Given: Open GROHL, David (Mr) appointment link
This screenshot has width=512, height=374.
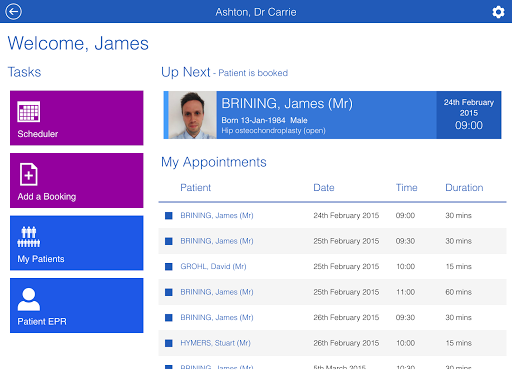Looking at the screenshot, I should click(213, 267).
